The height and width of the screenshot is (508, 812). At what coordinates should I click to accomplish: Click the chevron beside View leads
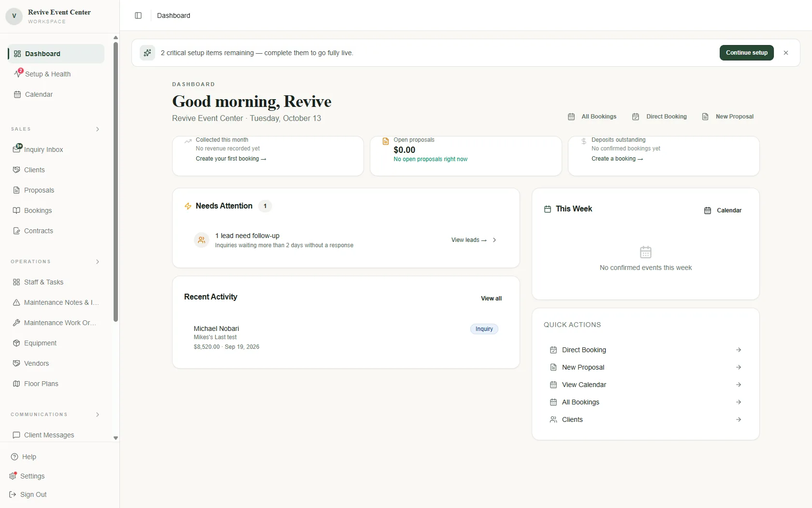pyautogui.click(x=494, y=240)
